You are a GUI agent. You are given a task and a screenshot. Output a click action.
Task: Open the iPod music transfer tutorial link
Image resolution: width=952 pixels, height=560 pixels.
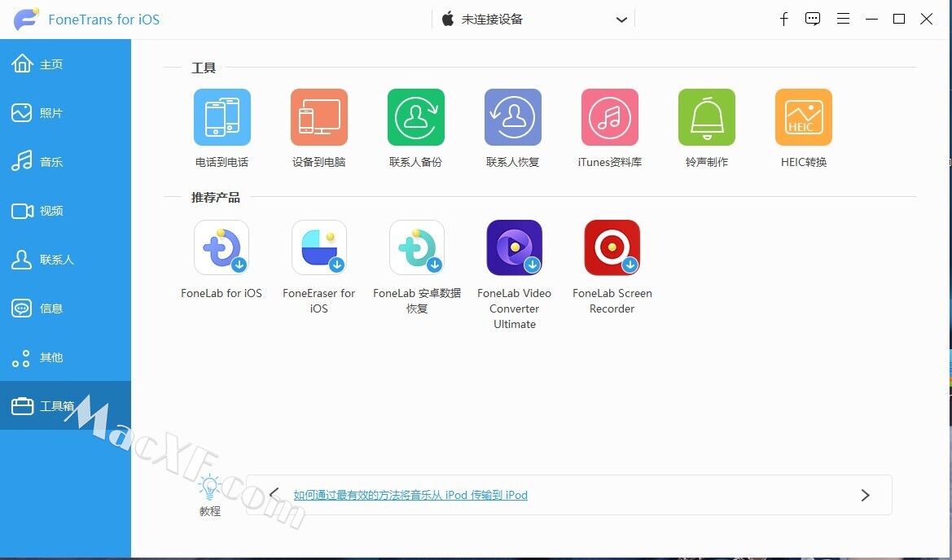410,495
